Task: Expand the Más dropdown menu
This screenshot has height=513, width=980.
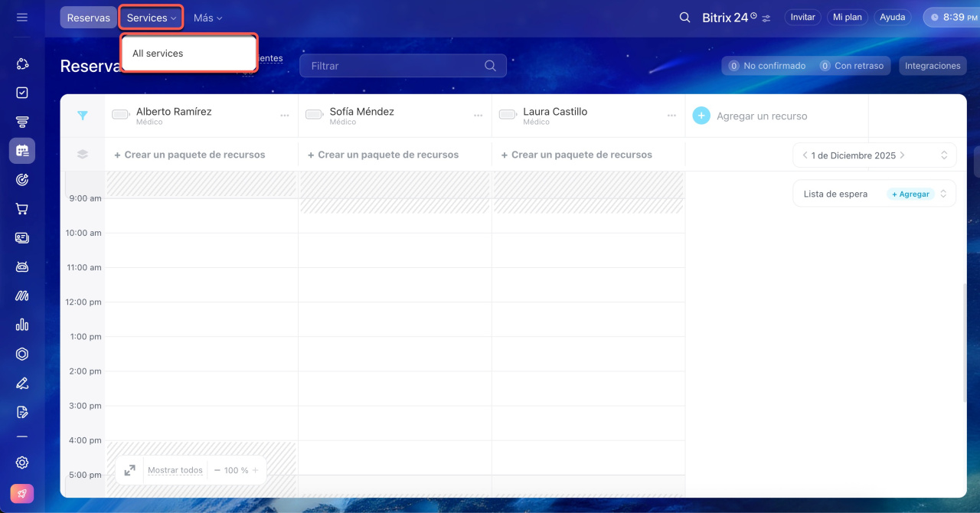Action: click(x=207, y=18)
